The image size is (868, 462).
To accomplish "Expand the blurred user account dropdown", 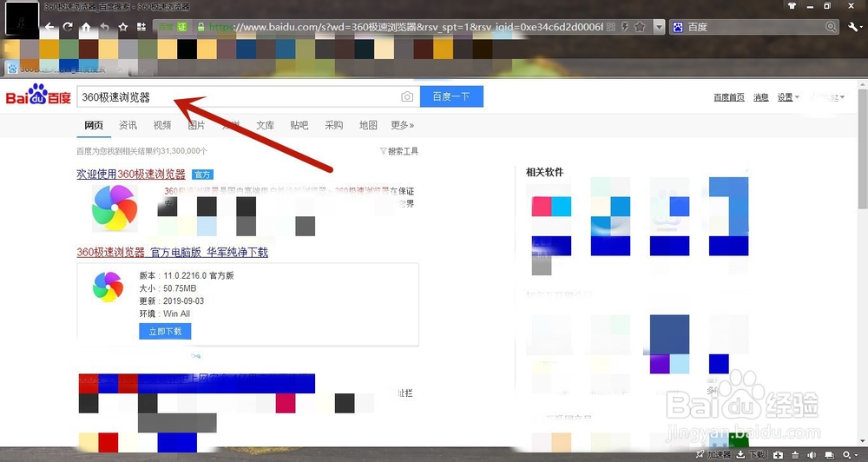I will pos(827,97).
